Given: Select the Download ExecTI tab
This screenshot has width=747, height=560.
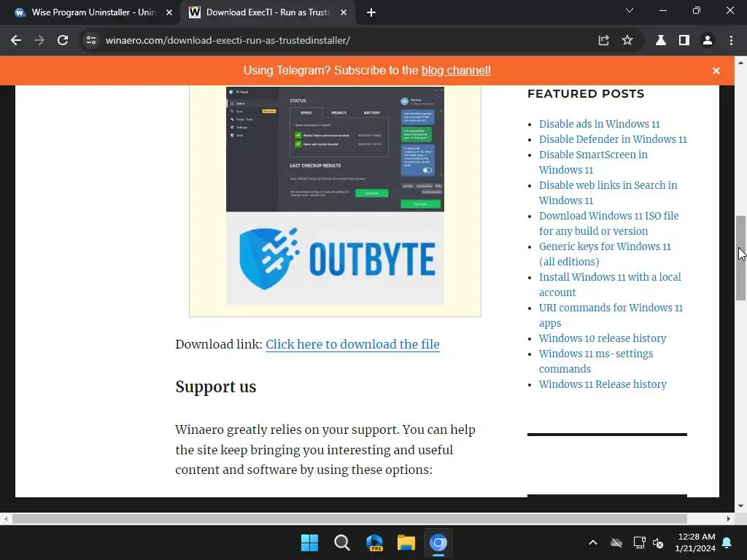Looking at the screenshot, I should point(268,12).
